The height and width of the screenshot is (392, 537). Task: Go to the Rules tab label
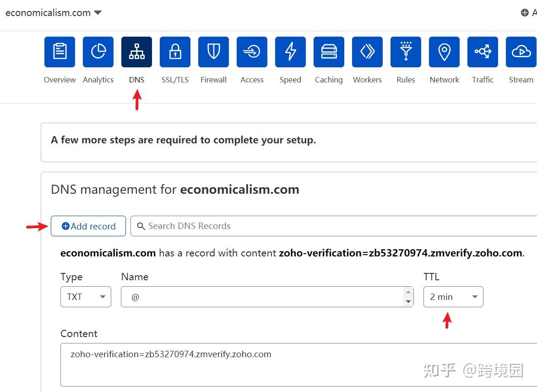pos(406,80)
